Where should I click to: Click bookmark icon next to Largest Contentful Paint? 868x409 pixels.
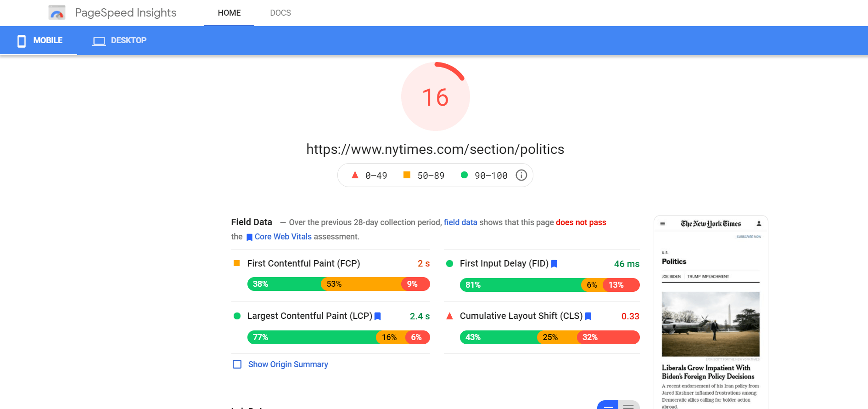point(378,316)
